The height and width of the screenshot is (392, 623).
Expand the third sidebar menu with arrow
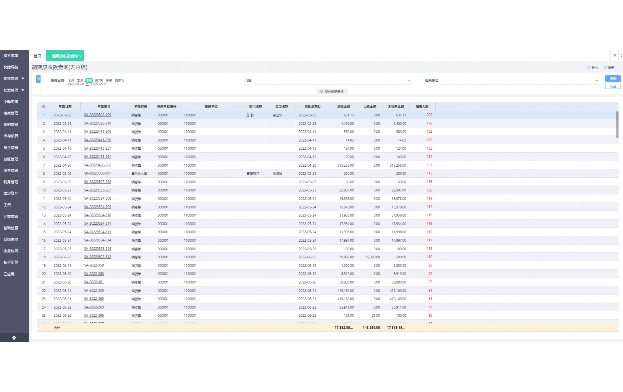[x=14, y=79]
